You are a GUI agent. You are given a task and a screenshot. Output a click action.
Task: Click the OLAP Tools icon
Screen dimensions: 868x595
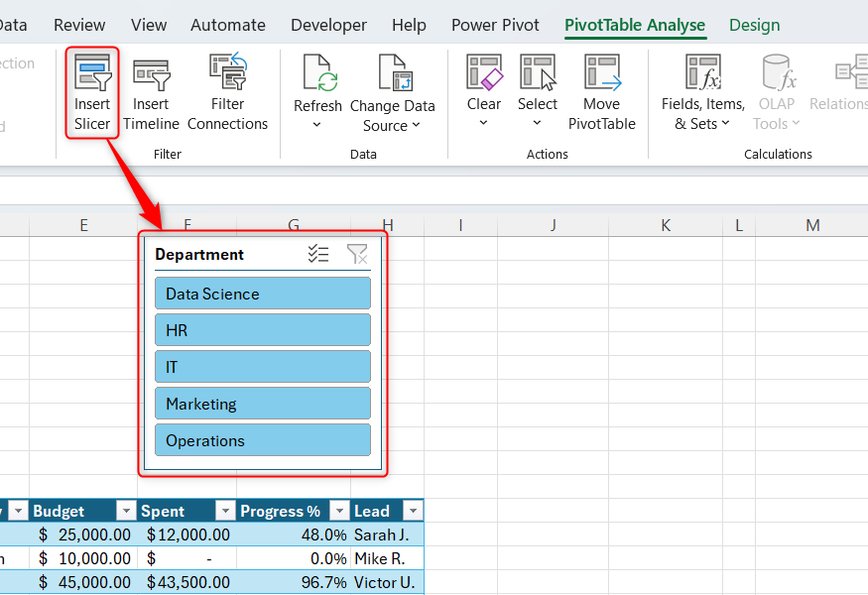[778, 72]
